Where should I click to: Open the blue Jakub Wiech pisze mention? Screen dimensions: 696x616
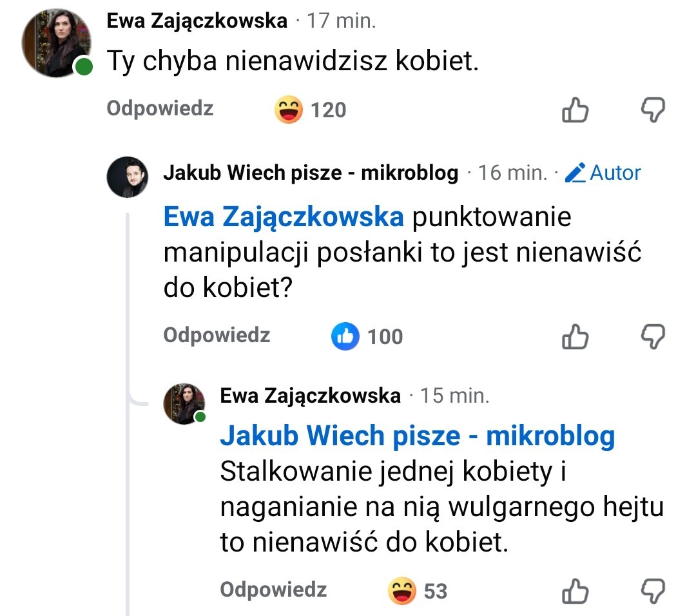418,436
